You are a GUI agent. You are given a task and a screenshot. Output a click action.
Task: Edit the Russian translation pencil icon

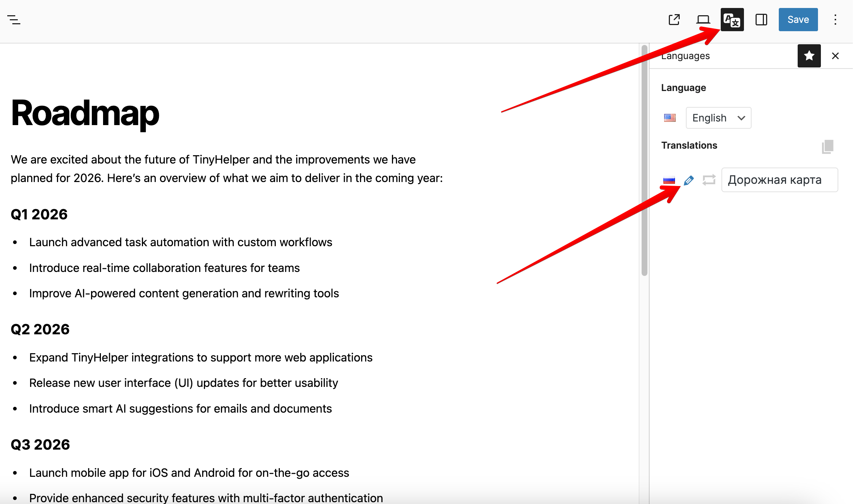click(x=688, y=180)
